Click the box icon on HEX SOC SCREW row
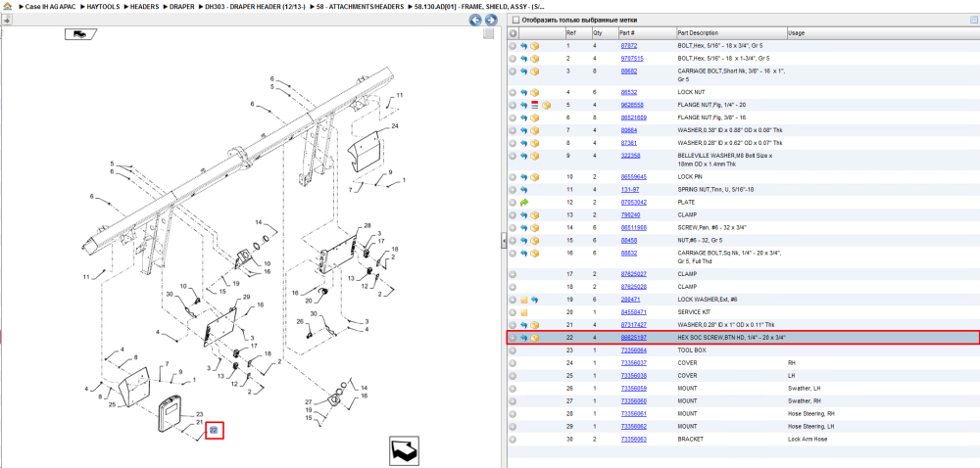 (535, 338)
